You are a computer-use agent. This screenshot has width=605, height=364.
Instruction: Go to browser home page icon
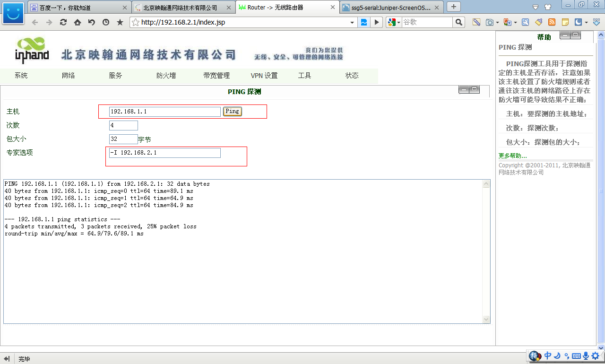[x=77, y=22]
